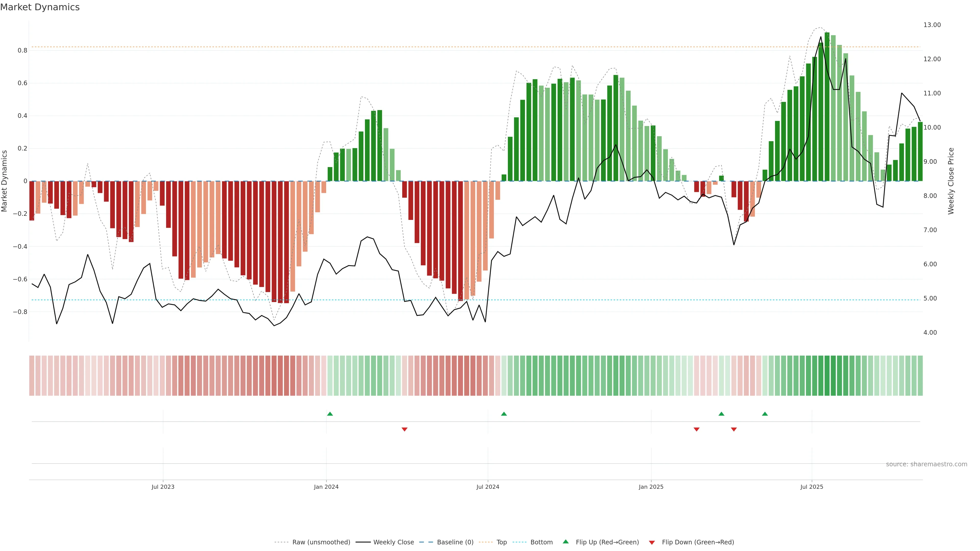Click the Market Dynamics chart title
The height and width of the screenshot is (551, 980).
coord(40,7)
